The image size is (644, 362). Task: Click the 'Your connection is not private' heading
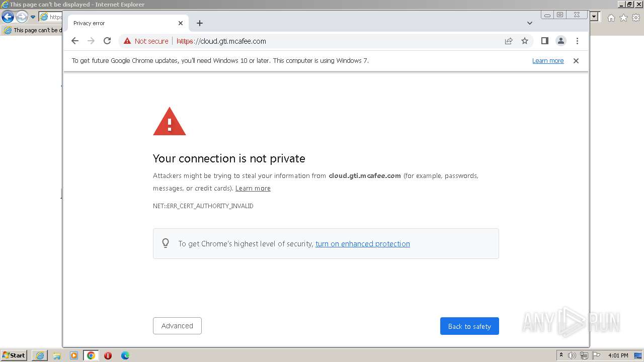point(229,159)
